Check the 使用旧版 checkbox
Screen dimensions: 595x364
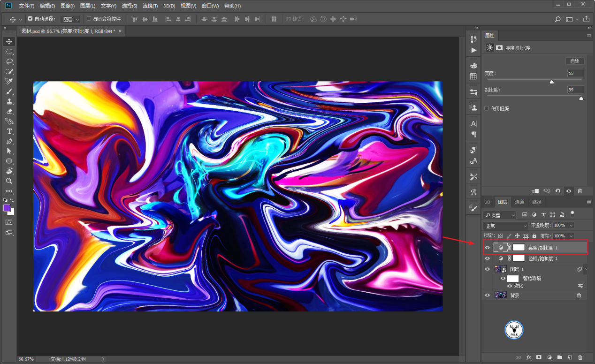[x=487, y=108]
